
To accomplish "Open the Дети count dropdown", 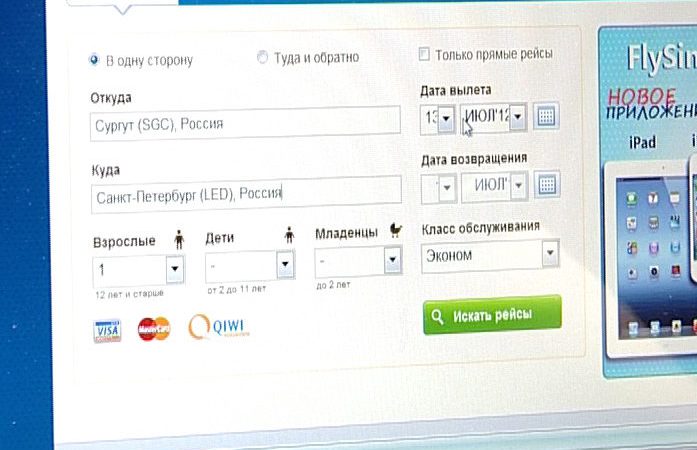I will [x=285, y=264].
